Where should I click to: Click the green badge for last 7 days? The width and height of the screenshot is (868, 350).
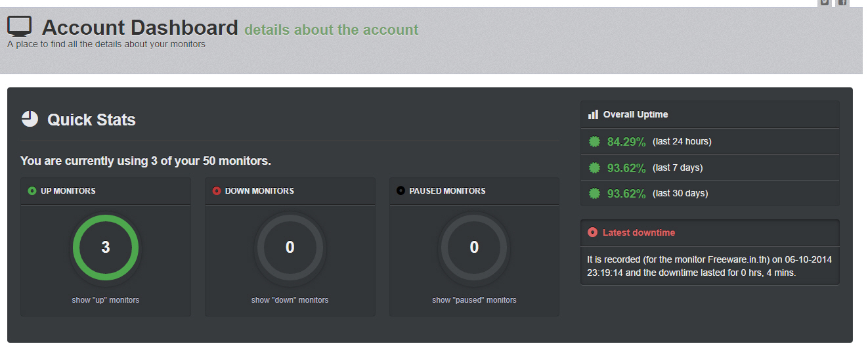pyautogui.click(x=594, y=168)
